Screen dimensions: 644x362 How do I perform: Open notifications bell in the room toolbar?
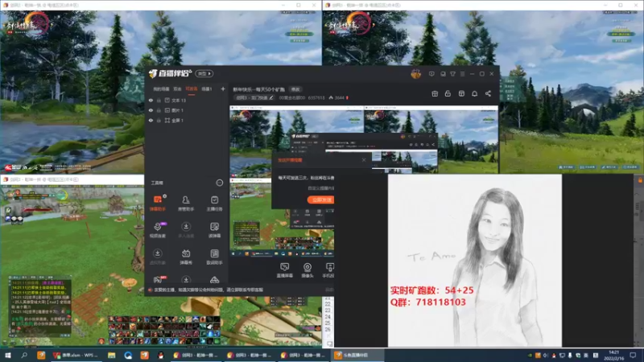point(474,93)
